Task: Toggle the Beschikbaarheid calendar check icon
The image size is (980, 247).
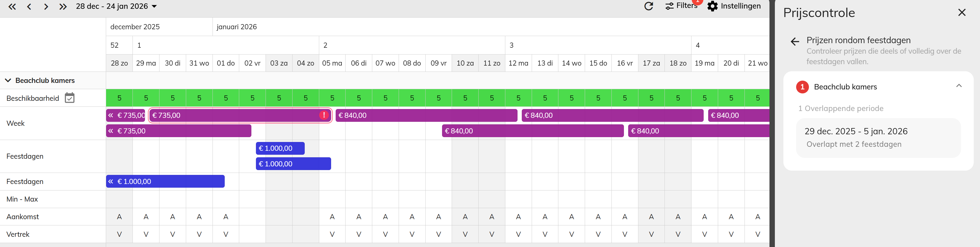Action: pyautogui.click(x=70, y=98)
